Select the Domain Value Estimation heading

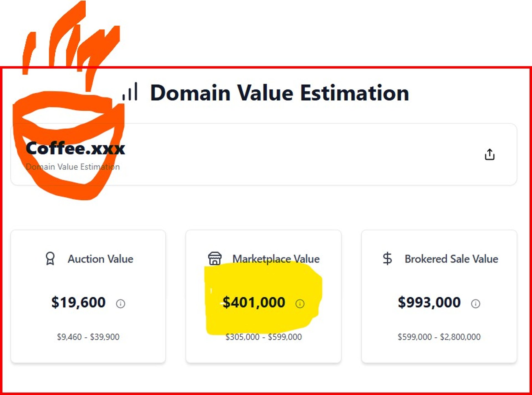click(280, 93)
